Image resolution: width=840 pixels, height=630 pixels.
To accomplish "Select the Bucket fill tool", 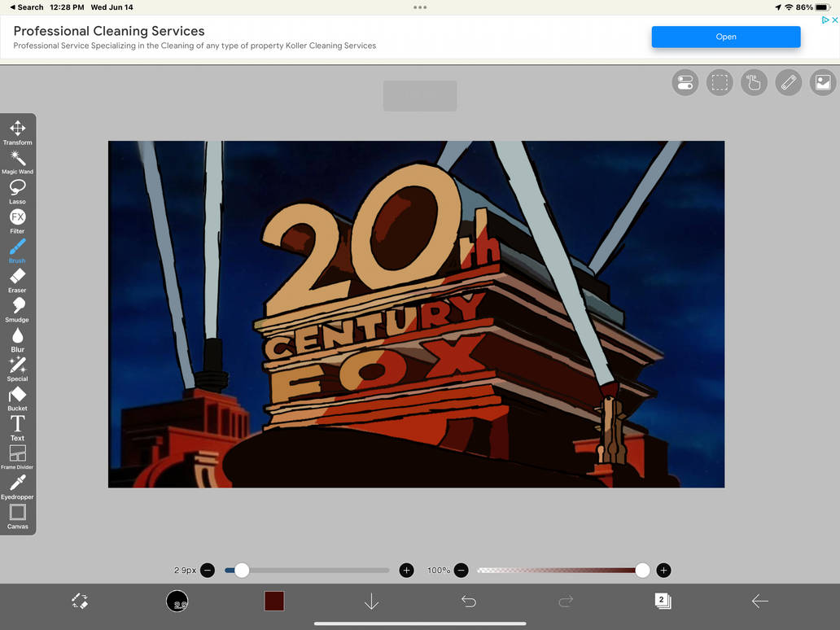I will 17,399.
